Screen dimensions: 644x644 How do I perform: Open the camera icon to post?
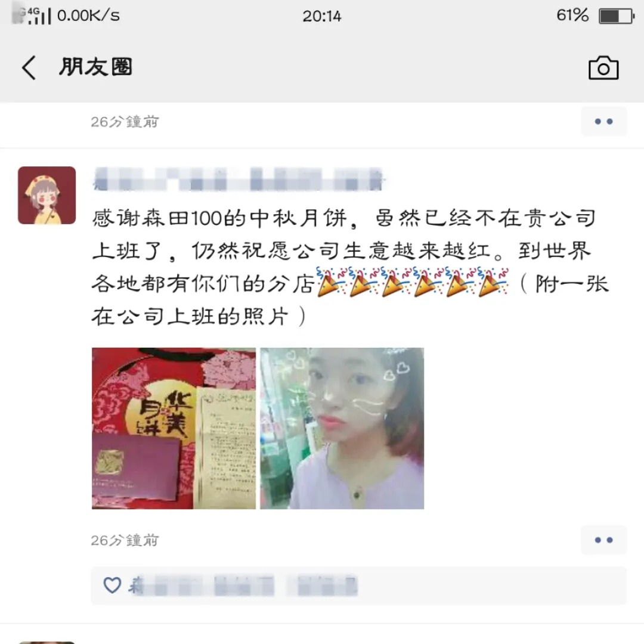pos(603,68)
